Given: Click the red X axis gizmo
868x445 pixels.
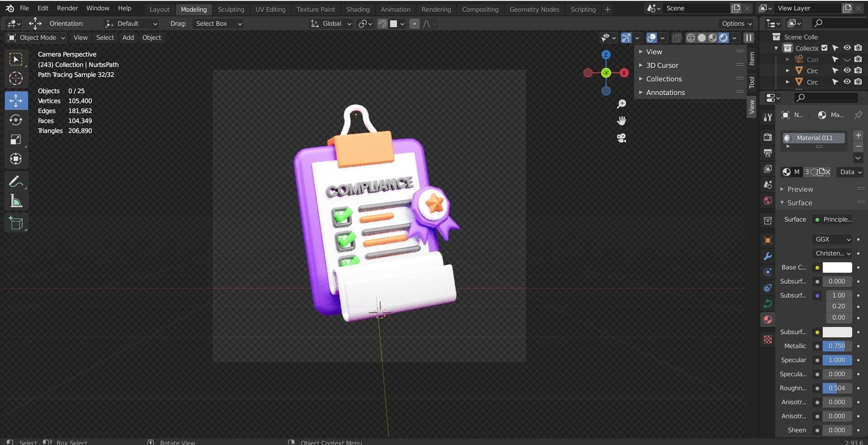Looking at the screenshot, I should click(624, 73).
